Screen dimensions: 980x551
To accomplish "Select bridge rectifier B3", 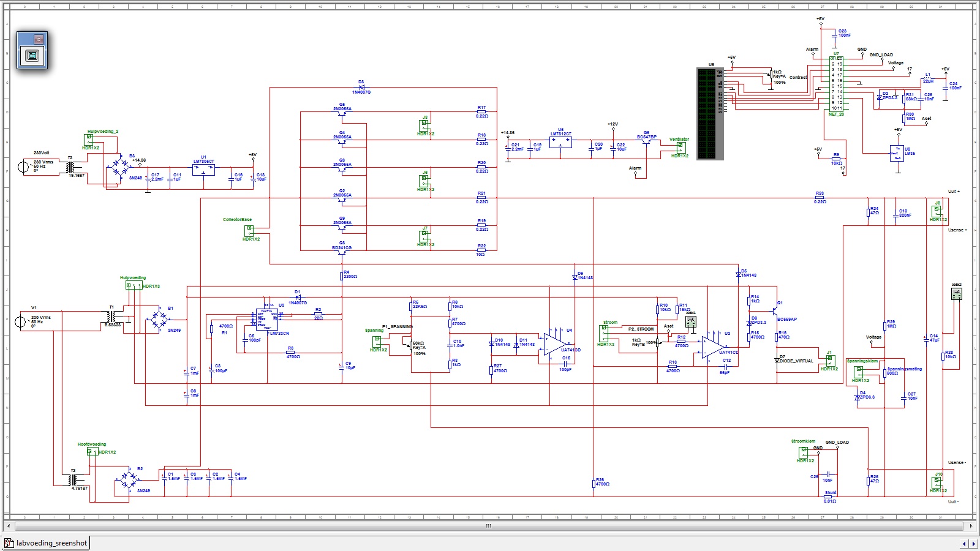I will pyautogui.click(x=121, y=166).
